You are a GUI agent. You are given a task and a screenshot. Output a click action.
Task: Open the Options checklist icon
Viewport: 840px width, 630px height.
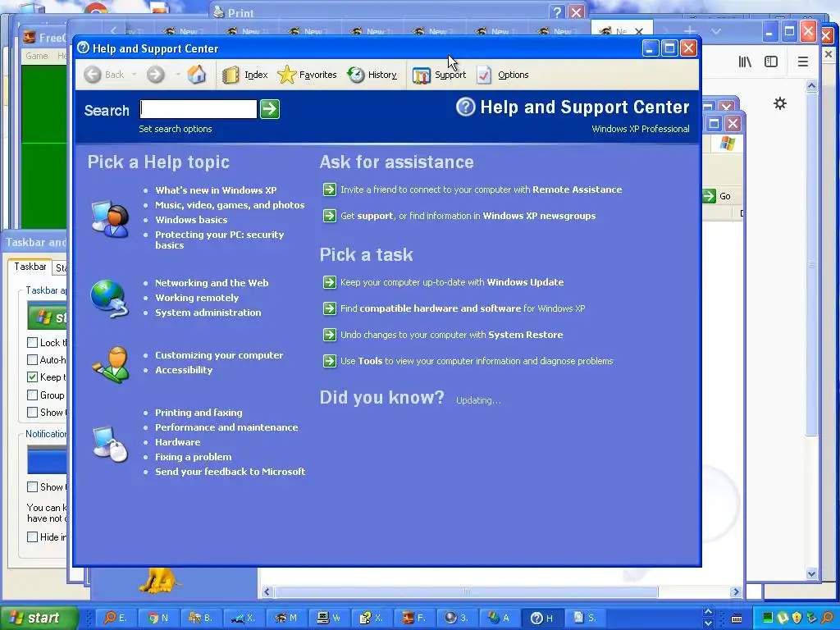[484, 75]
